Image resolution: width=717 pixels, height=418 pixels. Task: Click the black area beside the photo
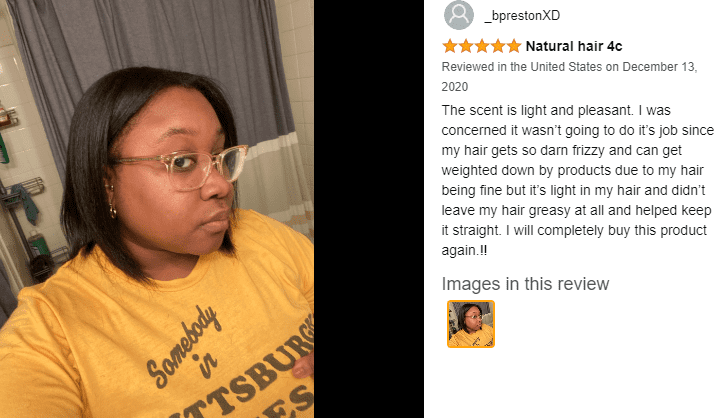click(x=369, y=209)
